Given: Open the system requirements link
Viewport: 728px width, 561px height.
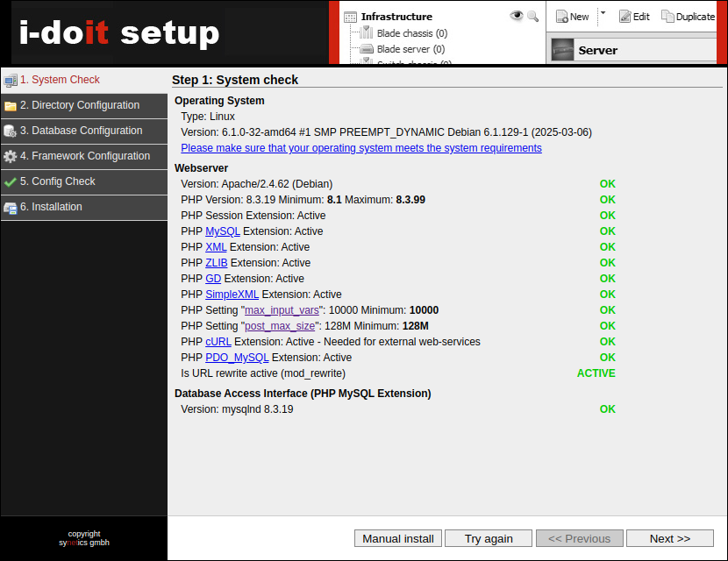Looking at the screenshot, I should tap(361, 148).
